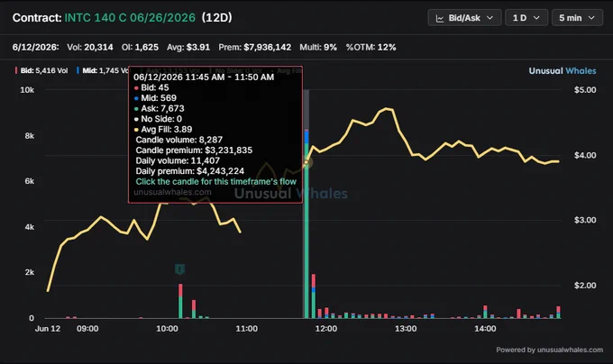Click the 'No Side: 0' tooltip row
Image resolution: width=613 pixels, height=364 pixels.
pos(158,119)
